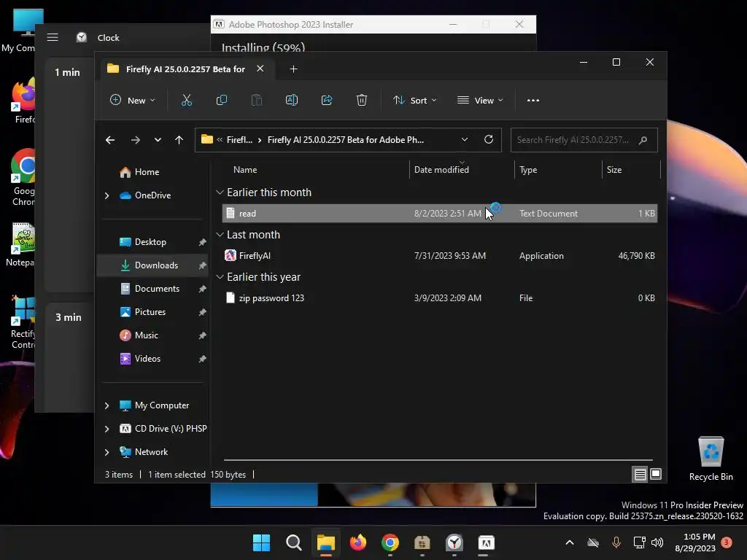The image size is (747, 560).
Task: Select the FireflyAI application file
Action: 440,256
